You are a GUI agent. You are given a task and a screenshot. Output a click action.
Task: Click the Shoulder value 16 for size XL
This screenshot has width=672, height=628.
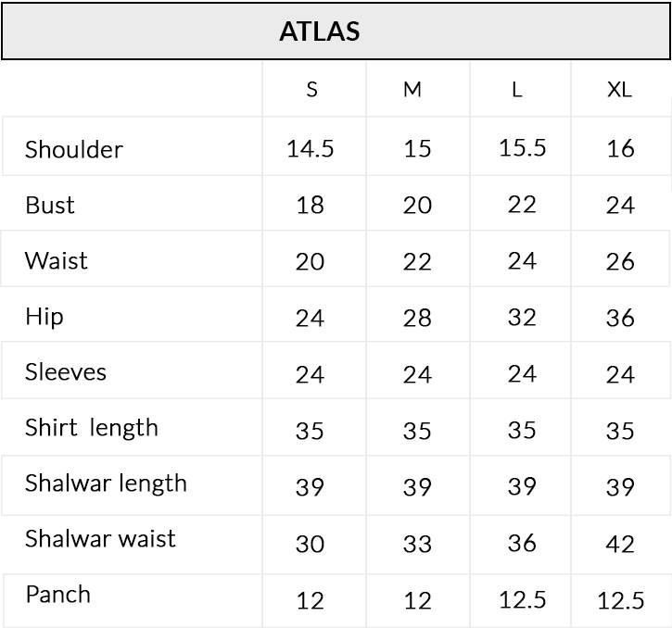(620, 149)
